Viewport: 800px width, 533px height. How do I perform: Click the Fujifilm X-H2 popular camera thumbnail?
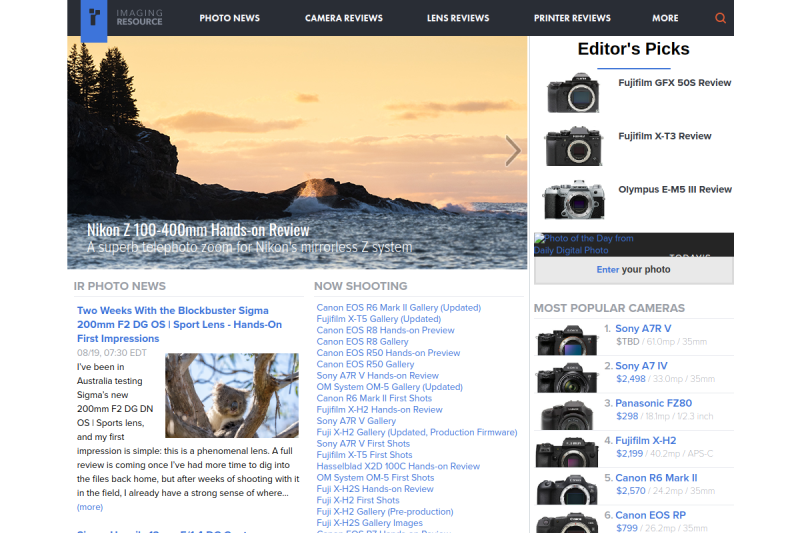tap(567, 451)
